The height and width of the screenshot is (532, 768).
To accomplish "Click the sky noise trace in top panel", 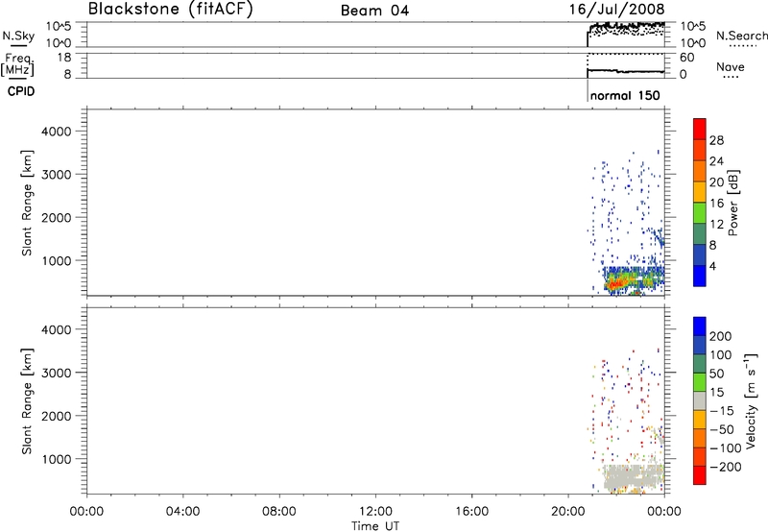I will (626, 26).
